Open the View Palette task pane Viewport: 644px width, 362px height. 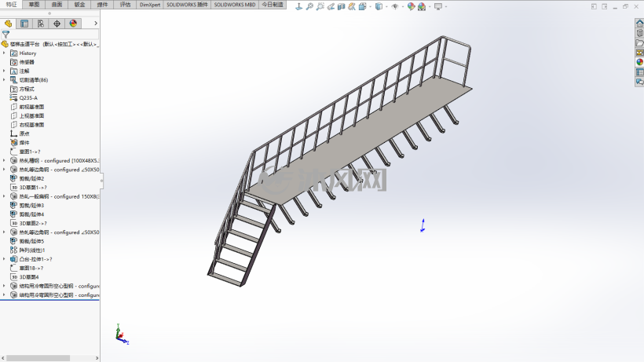[x=639, y=53]
